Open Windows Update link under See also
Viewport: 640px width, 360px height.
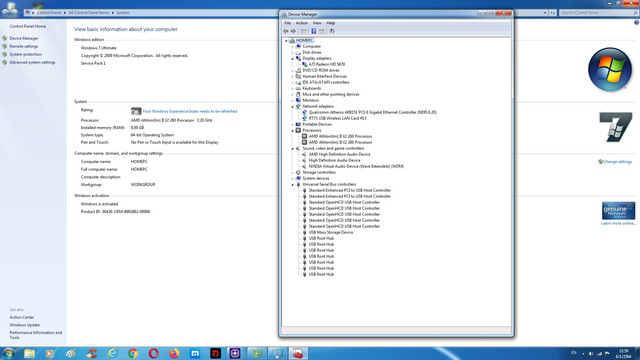(x=24, y=325)
